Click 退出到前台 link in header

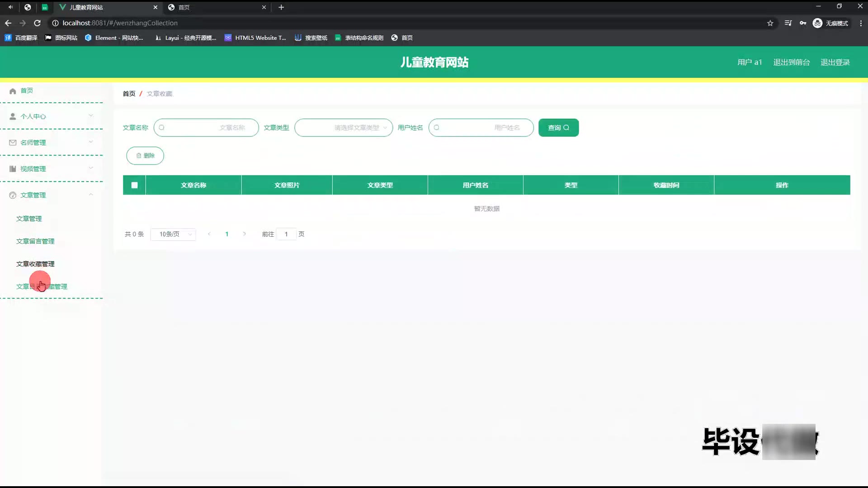click(791, 62)
